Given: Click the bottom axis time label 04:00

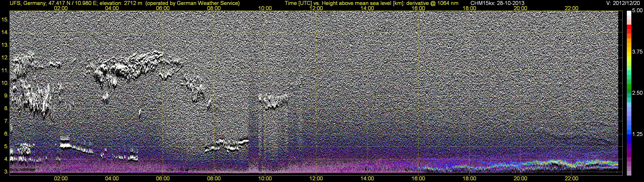Looking at the screenshot, I should [112, 179].
